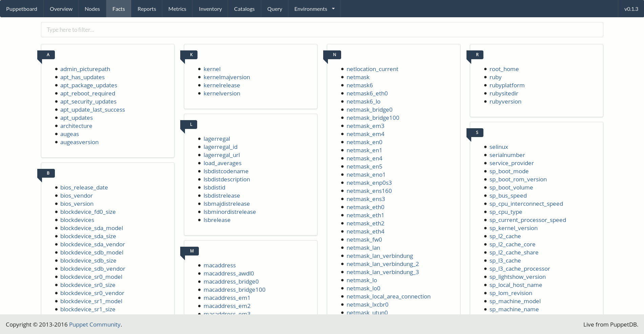This screenshot has width=644, height=334.
Task: Click the S section letter label
Action: click(x=477, y=133)
